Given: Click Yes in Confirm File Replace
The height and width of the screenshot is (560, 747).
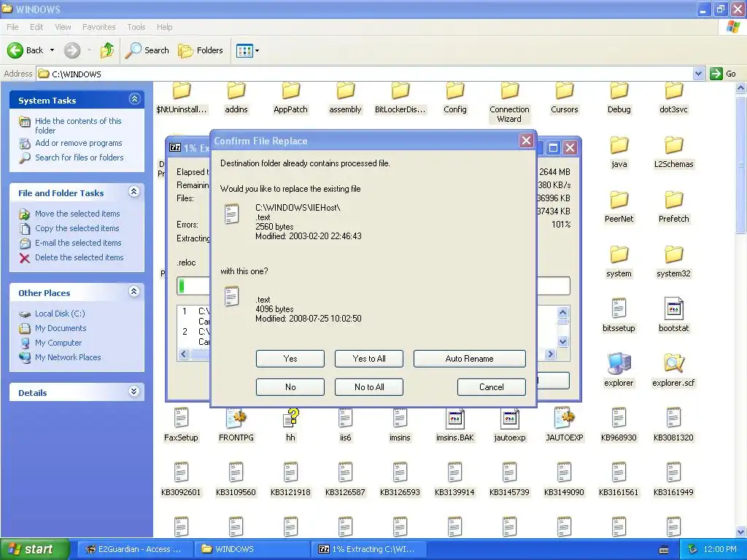Looking at the screenshot, I should click(x=290, y=359).
